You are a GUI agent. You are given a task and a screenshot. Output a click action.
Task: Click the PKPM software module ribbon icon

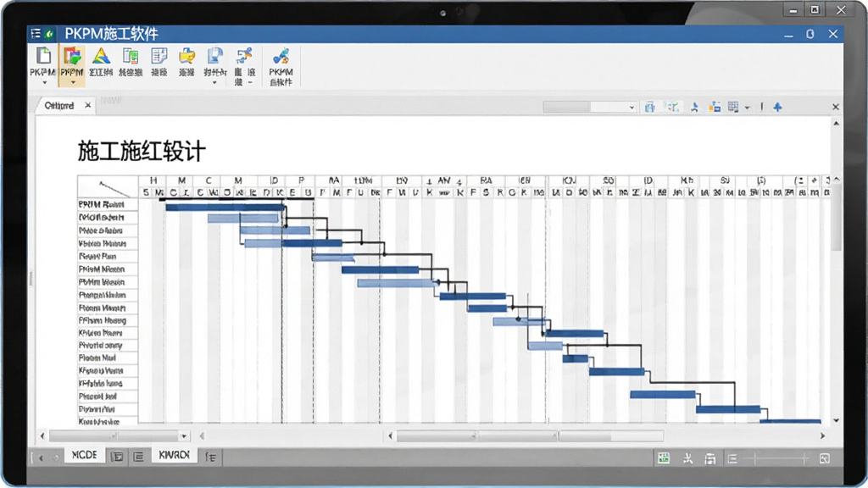[x=281, y=57]
